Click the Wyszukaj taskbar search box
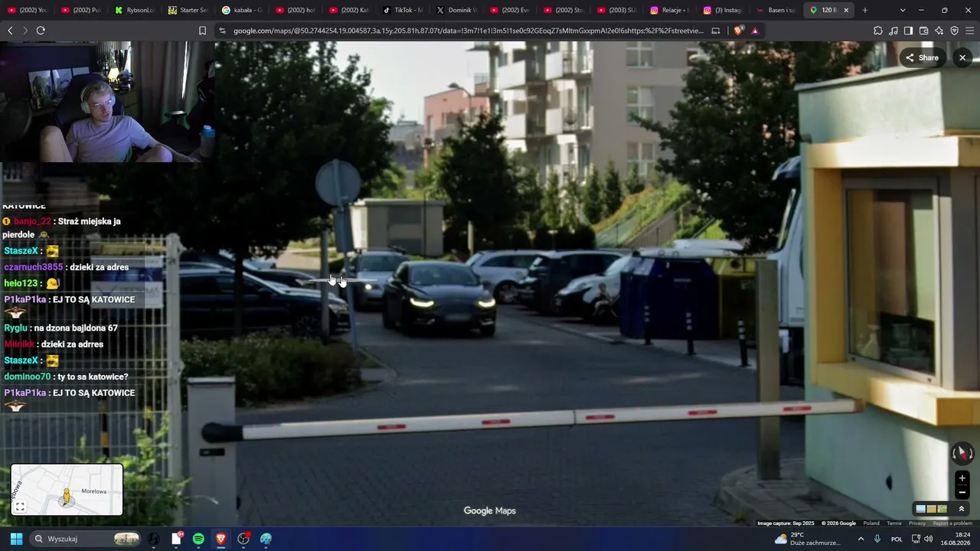Viewport: 980px width, 551px height. pyautogui.click(x=86, y=539)
